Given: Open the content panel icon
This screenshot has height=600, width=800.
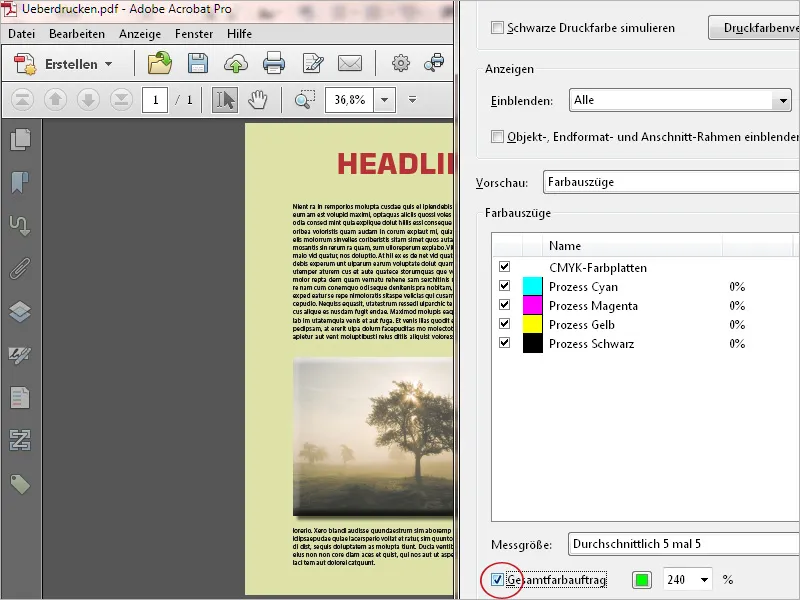Looking at the screenshot, I should click(20, 398).
